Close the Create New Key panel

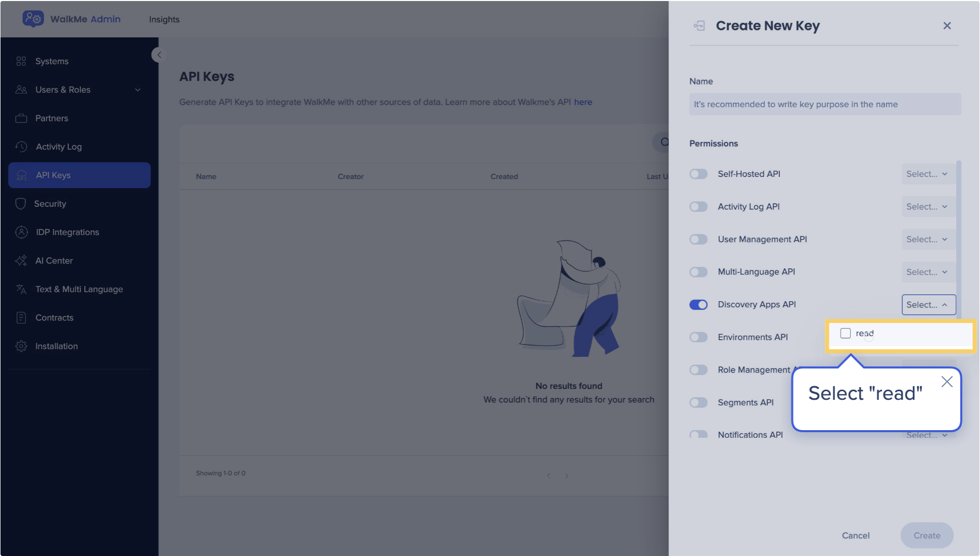(x=947, y=26)
